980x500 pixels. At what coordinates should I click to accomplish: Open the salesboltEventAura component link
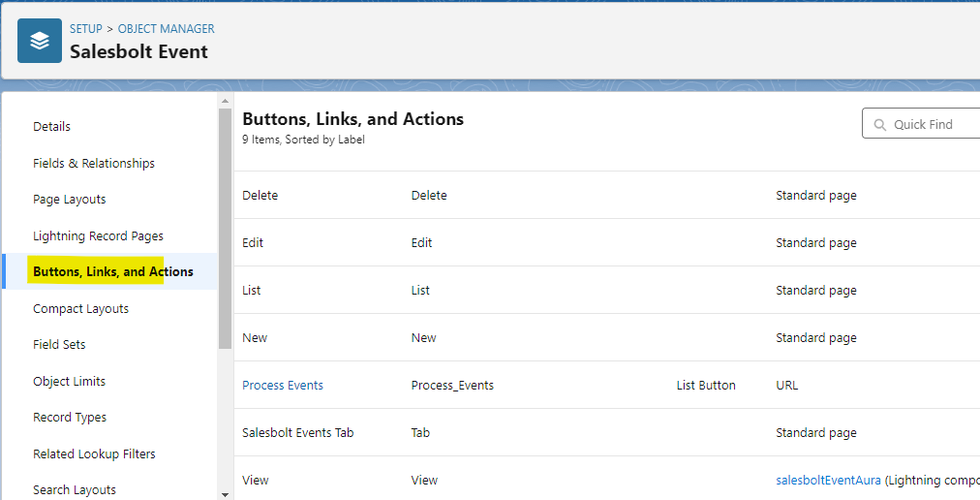(x=828, y=481)
